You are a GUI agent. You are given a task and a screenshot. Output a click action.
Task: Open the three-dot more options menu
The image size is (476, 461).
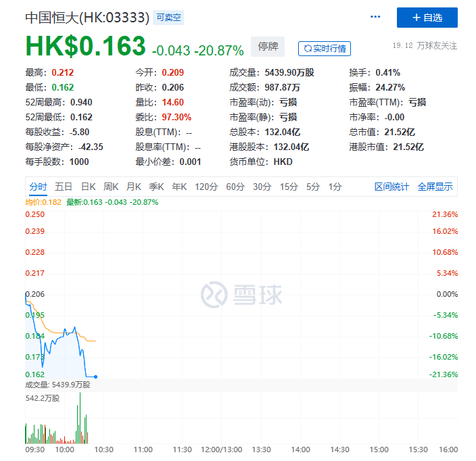click(x=375, y=17)
